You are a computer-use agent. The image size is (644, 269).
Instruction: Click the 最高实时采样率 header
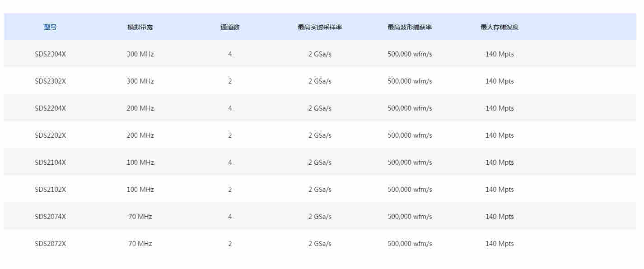pos(320,27)
